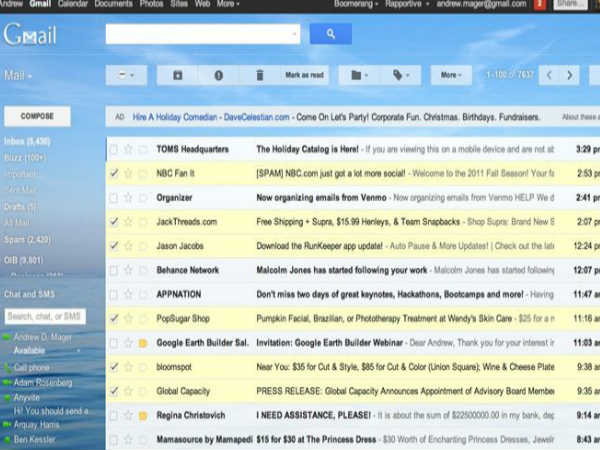Star the Global Capacity email

(128, 391)
